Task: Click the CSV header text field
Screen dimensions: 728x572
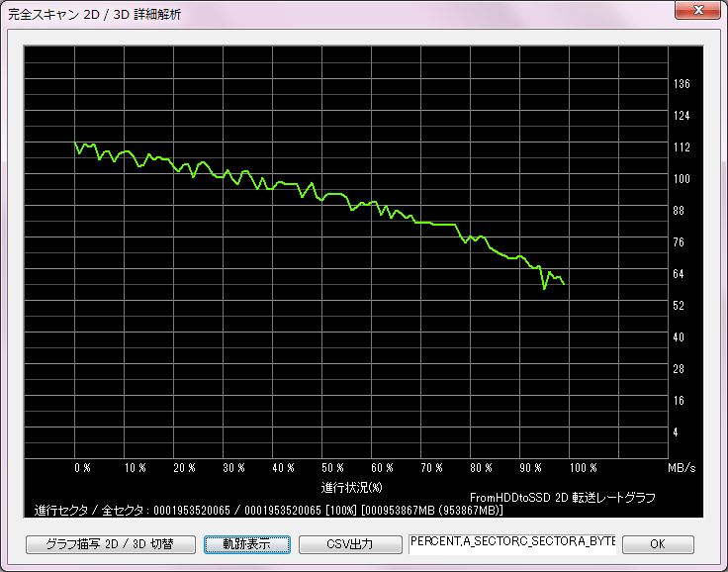Action: tap(512, 543)
